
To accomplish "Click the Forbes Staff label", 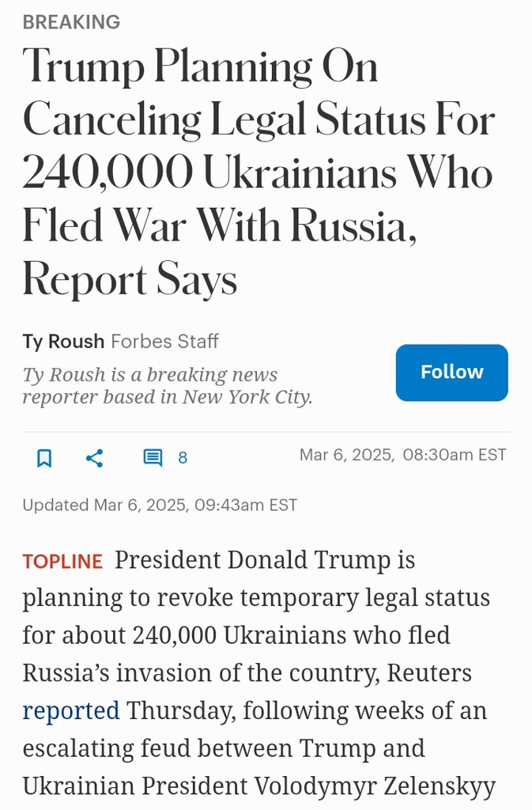I will click(x=164, y=341).
